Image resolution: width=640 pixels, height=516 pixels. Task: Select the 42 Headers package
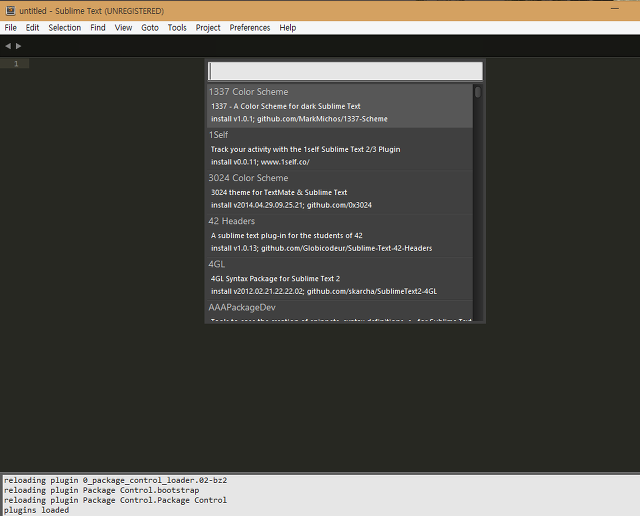point(340,235)
